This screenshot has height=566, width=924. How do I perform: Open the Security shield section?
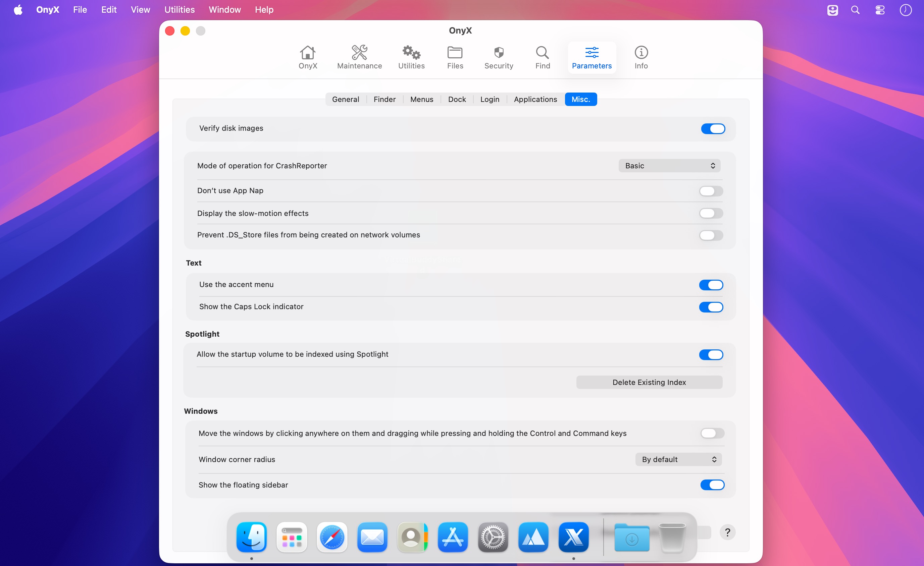pyautogui.click(x=498, y=58)
